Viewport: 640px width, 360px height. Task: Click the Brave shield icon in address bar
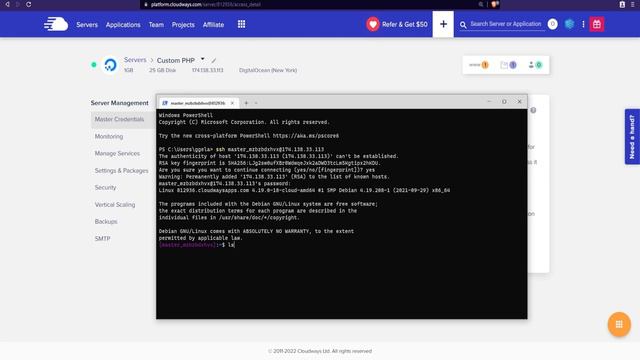[x=494, y=4]
